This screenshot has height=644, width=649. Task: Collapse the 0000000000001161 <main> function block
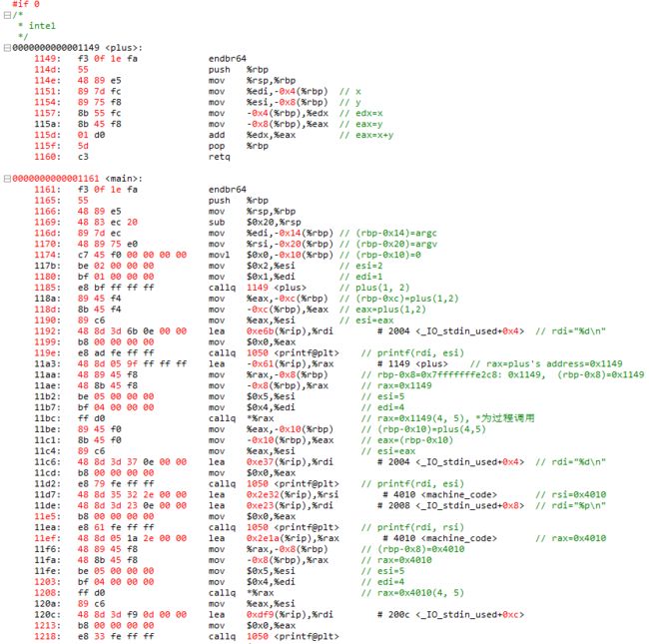(x=7, y=179)
